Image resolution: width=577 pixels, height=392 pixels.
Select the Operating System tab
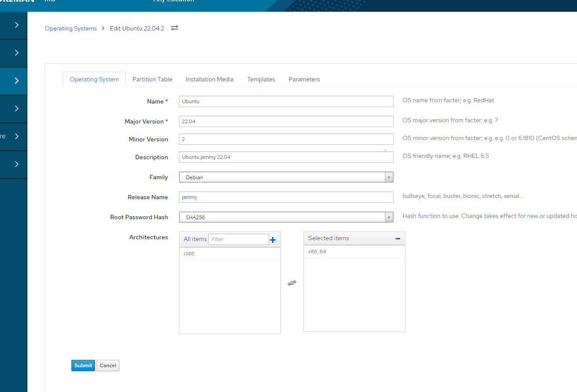pyautogui.click(x=94, y=79)
